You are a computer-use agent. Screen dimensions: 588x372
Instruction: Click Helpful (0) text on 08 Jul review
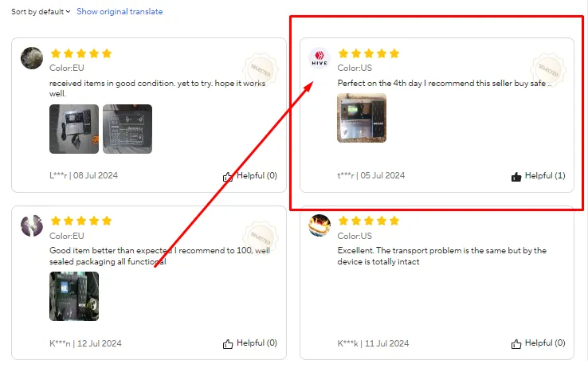257,175
